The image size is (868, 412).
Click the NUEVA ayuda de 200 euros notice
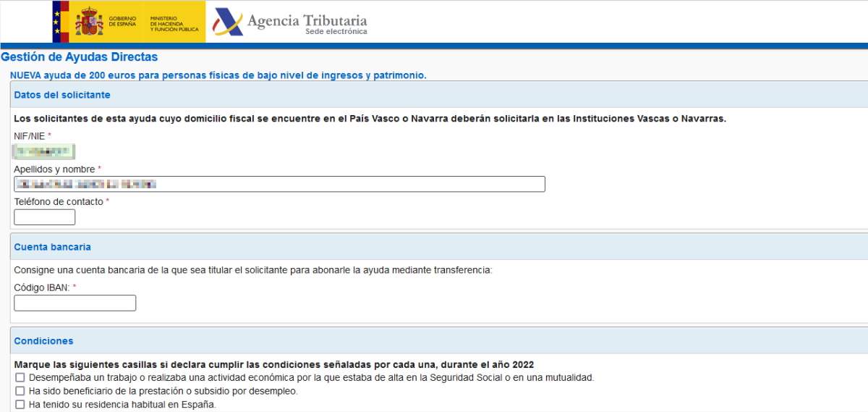point(218,75)
